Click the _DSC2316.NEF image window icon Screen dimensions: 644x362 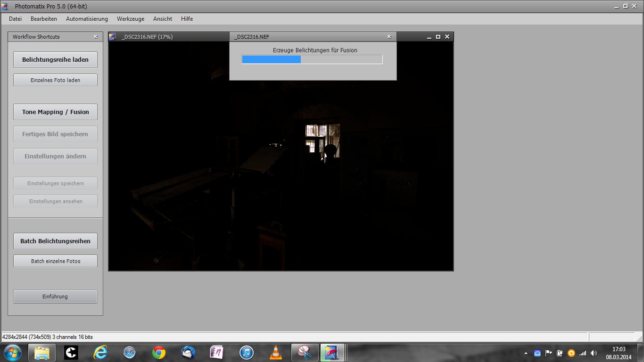[x=112, y=37]
